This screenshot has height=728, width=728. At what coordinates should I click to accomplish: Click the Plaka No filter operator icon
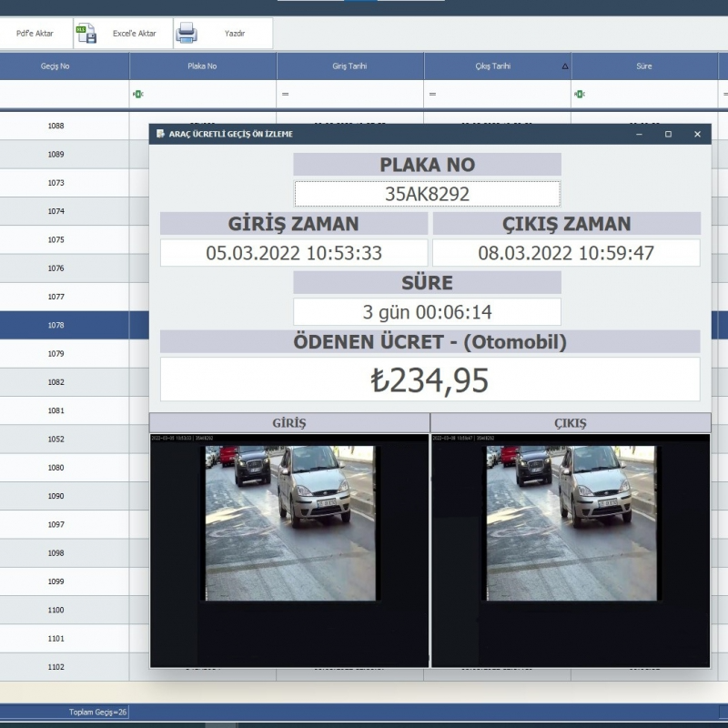click(137, 94)
